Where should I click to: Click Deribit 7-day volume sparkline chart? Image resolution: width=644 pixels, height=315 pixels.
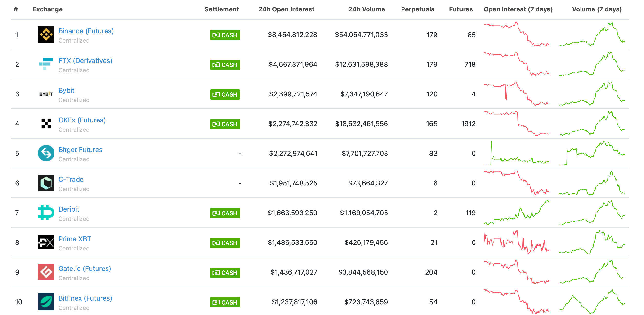click(x=592, y=213)
